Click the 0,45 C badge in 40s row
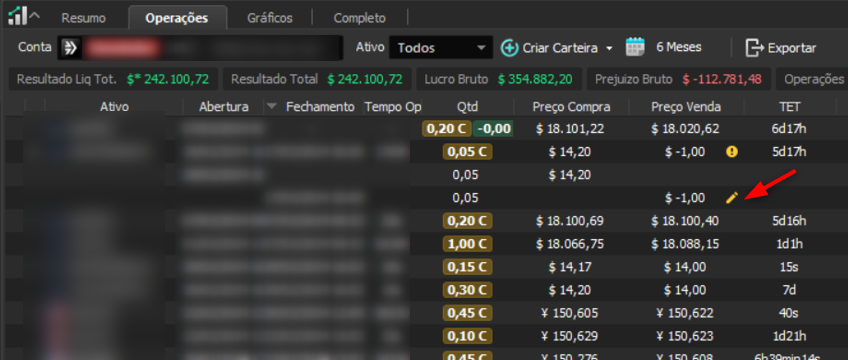This screenshot has width=848, height=360. 467,313
